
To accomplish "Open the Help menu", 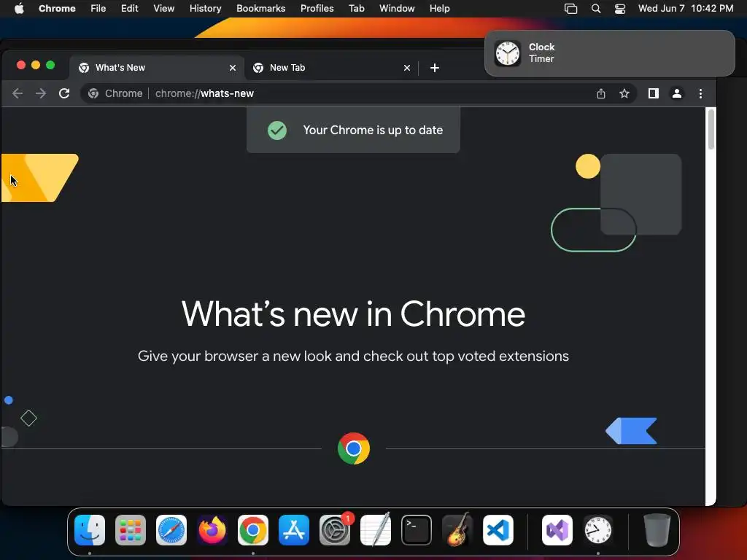I will [x=439, y=8].
